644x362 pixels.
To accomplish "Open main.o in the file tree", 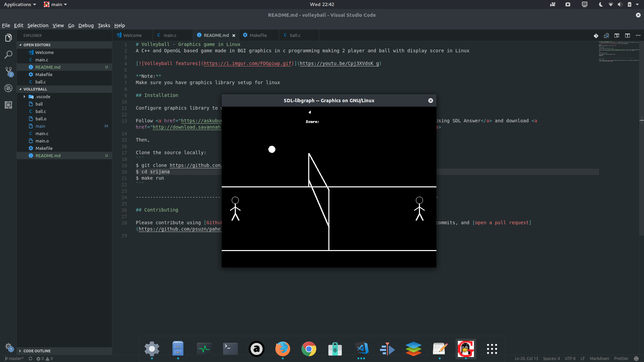I will [x=64, y=141].
